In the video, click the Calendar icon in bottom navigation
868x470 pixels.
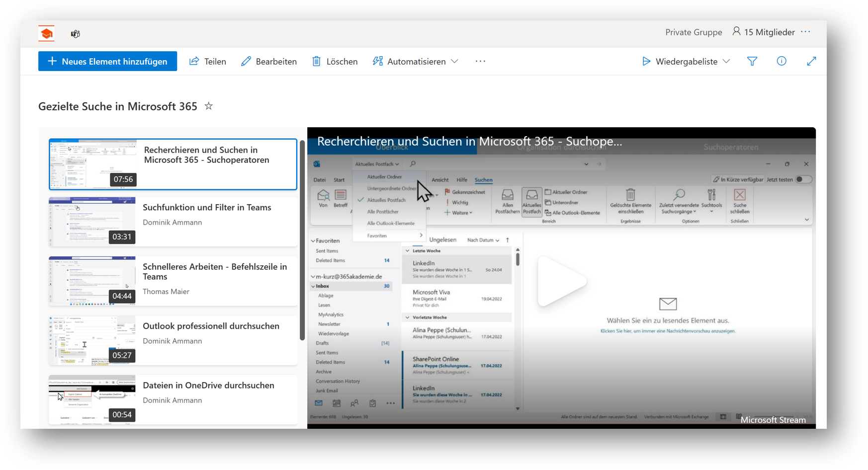tap(337, 403)
